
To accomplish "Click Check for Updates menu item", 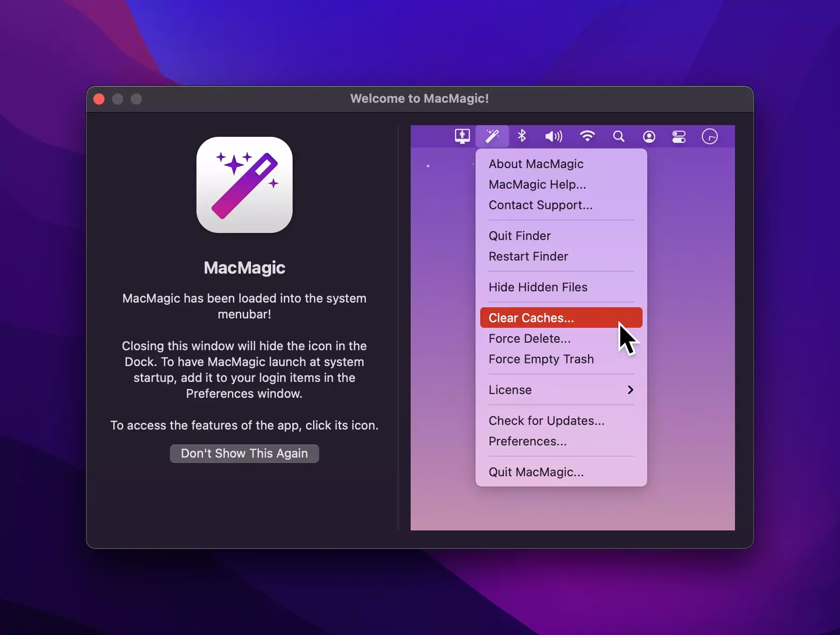I will click(546, 421).
